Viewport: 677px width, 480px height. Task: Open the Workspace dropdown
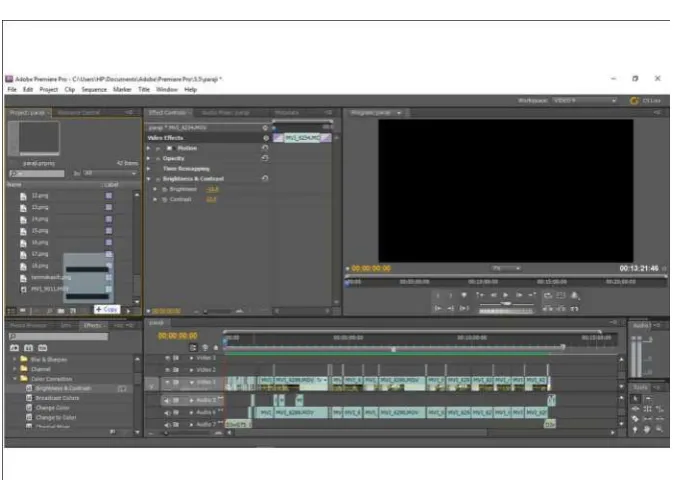(x=584, y=101)
